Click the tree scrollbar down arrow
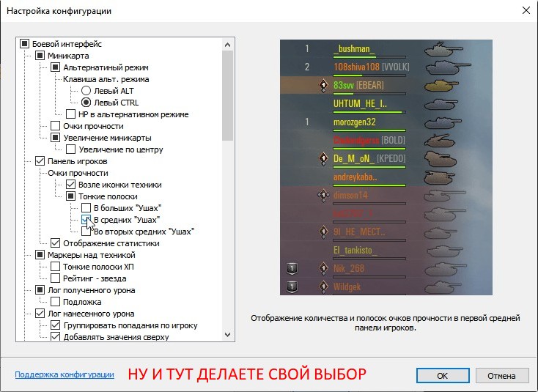The width and height of the screenshot is (538, 392). [x=226, y=335]
